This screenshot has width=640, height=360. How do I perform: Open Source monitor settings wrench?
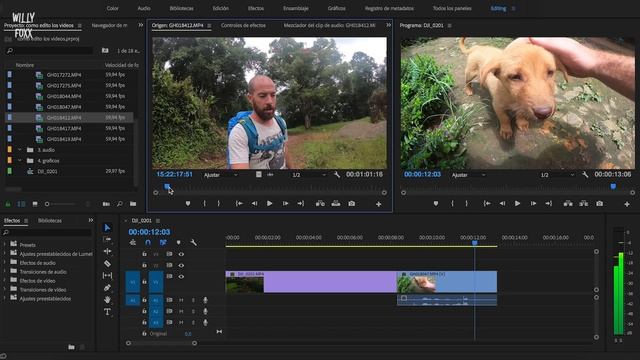click(x=337, y=175)
